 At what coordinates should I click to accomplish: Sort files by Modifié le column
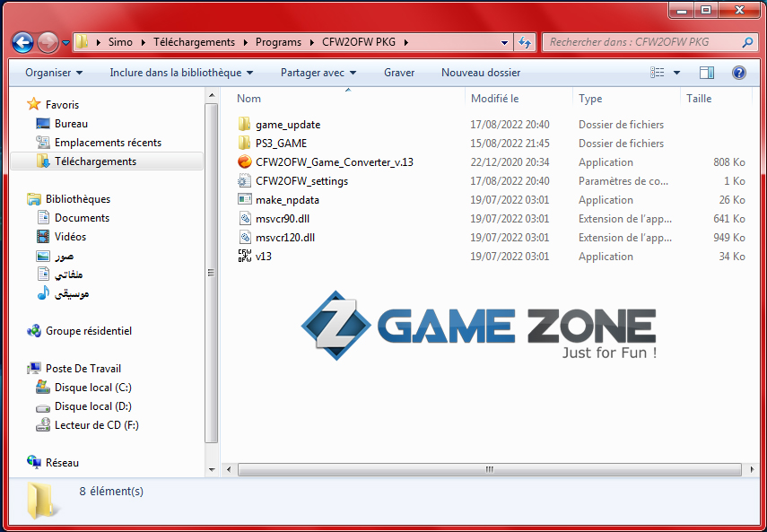click(495, 99)
